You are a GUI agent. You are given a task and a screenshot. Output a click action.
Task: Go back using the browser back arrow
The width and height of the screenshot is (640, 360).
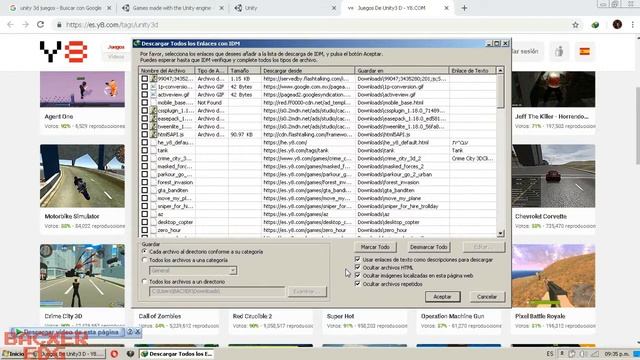10,25
